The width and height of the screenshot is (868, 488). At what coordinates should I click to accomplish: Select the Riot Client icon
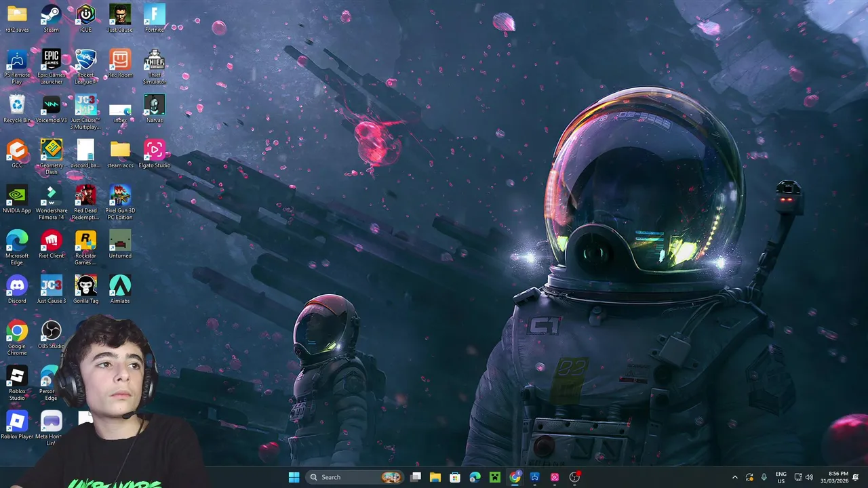tap(51, 244)
